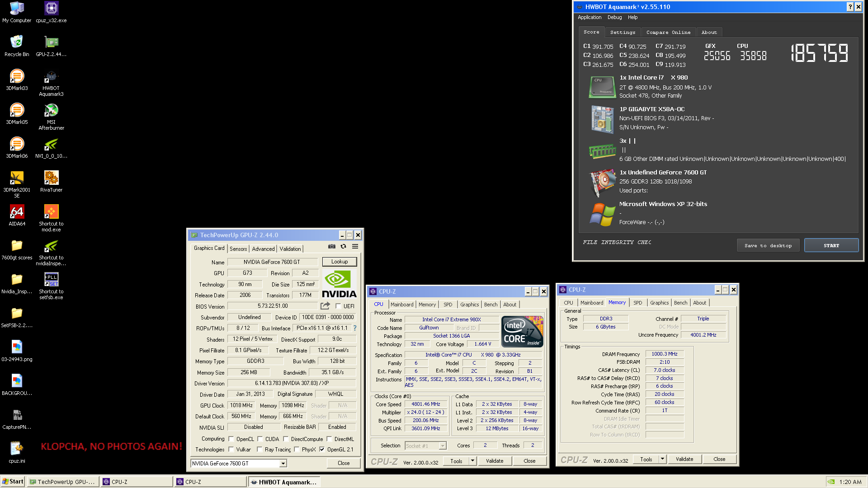The height and width of the screenshot is (488, 868).
Task: Click the GPU-Z screenshot camera icon
Action: point(332,246)
